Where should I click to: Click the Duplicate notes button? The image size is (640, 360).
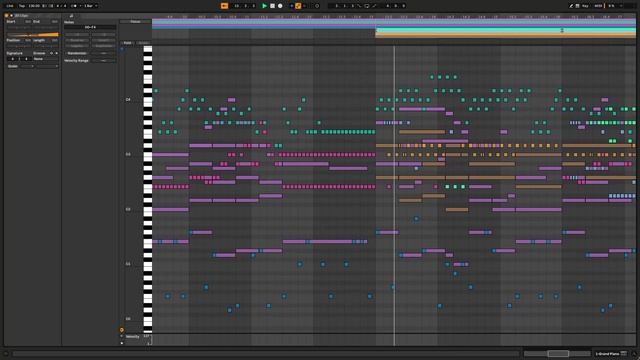point(104,46)
